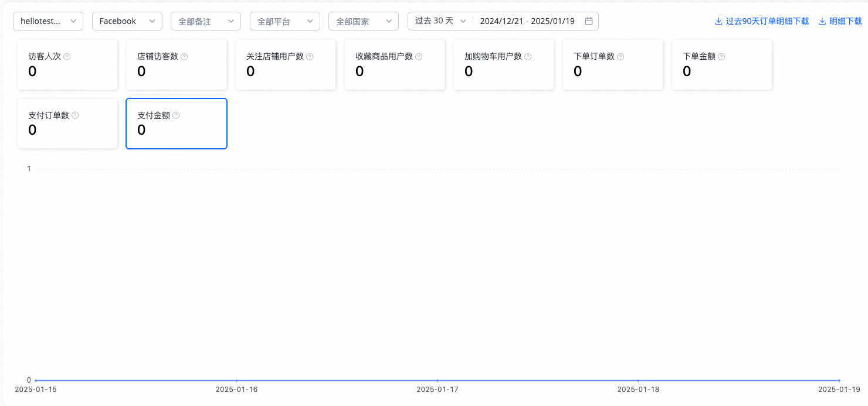Click help icon beside 访客人次
This screenshot has width=868, height=406.
67,57
